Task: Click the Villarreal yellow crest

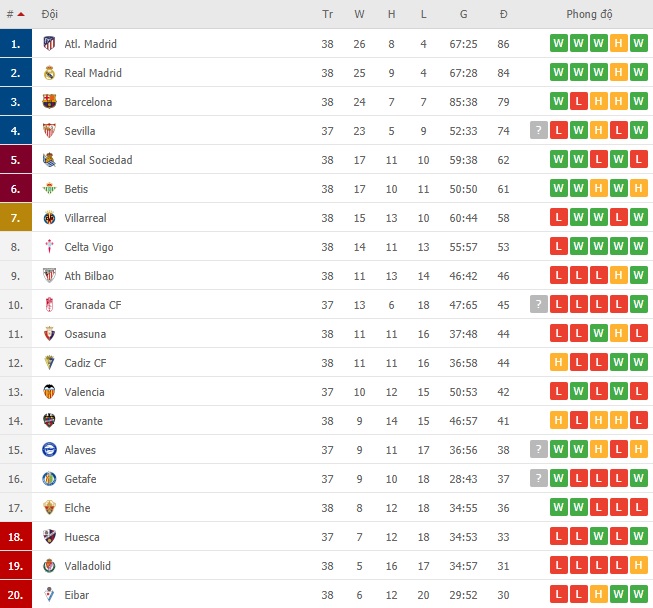Action: click(49, 218)
